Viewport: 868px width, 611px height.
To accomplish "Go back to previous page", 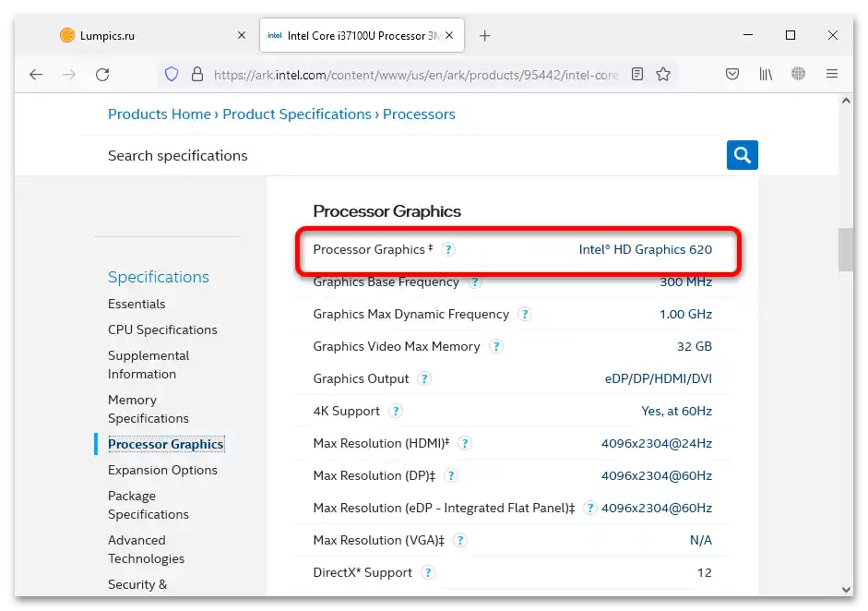I will click(x=36, y=74).
